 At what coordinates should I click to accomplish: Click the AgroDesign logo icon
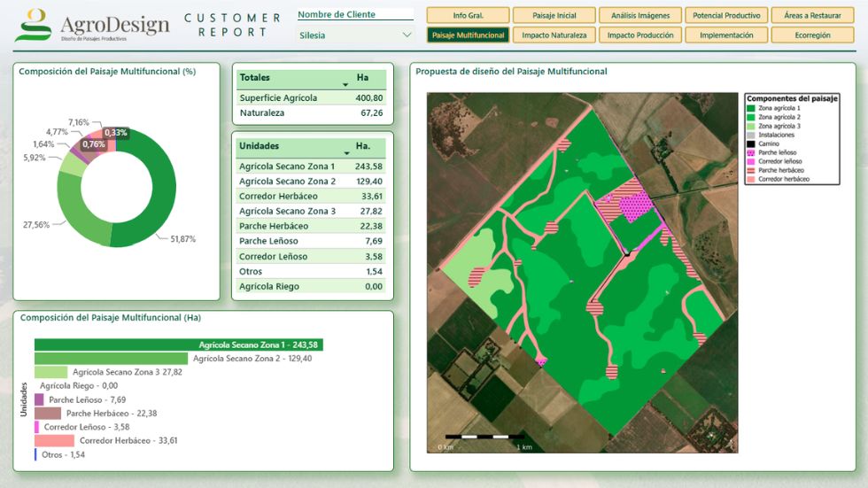coord(34,25)
